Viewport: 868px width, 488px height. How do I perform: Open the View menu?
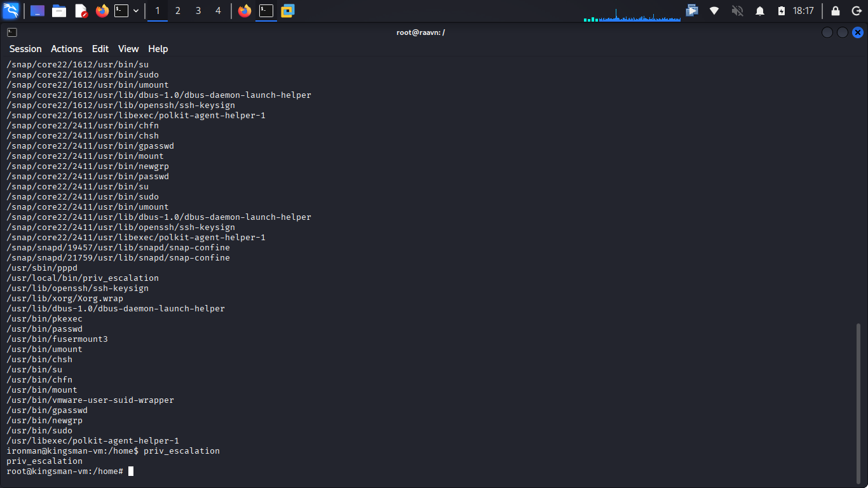[128, 49]
